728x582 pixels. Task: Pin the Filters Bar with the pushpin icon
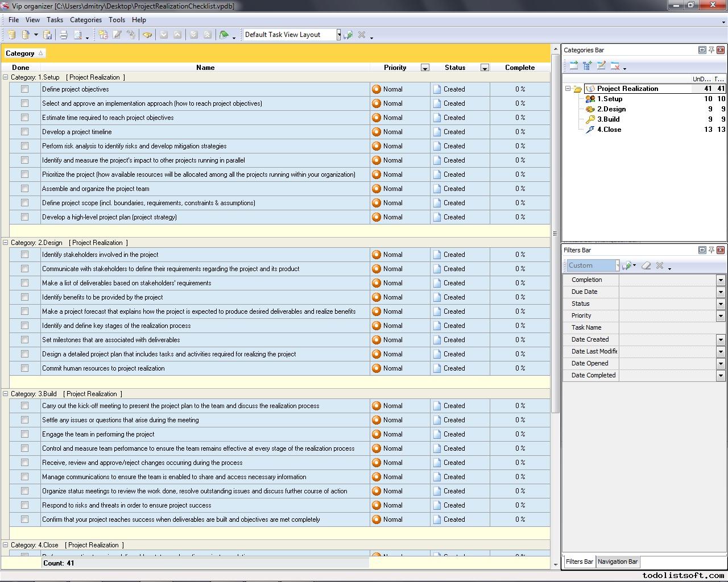click(711, 250)
